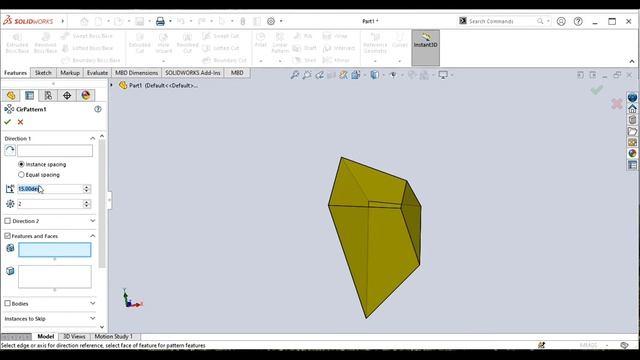
Task: Open the Appearances color ball task pane icon
Action: [x=632, y=153]
